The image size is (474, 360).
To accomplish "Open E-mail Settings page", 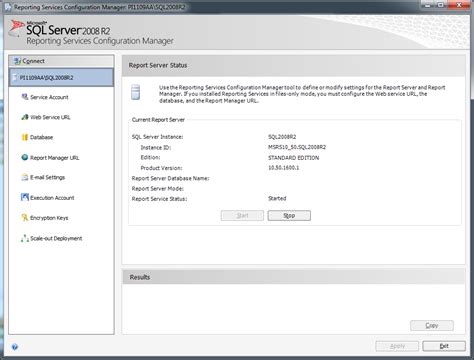I will point(47,177).
